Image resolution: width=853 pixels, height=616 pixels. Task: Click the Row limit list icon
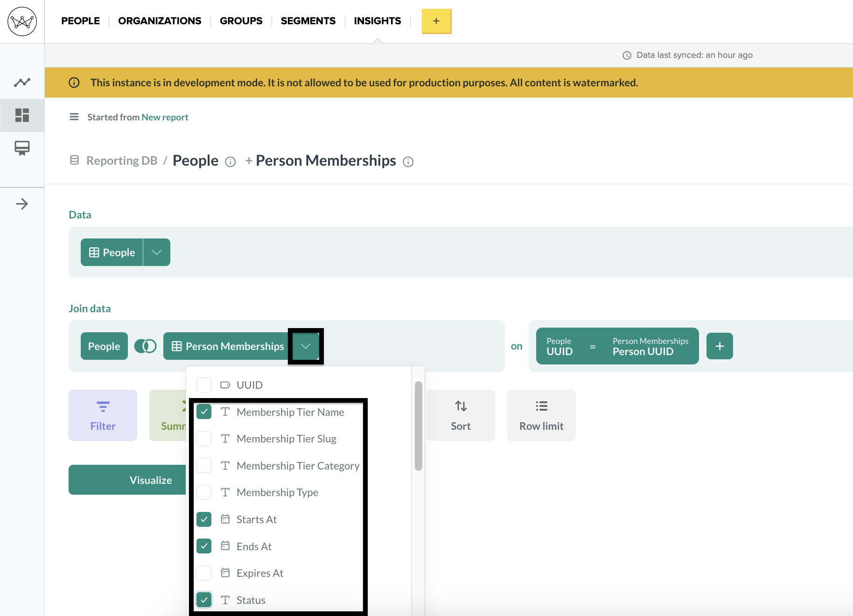[542, 406]
